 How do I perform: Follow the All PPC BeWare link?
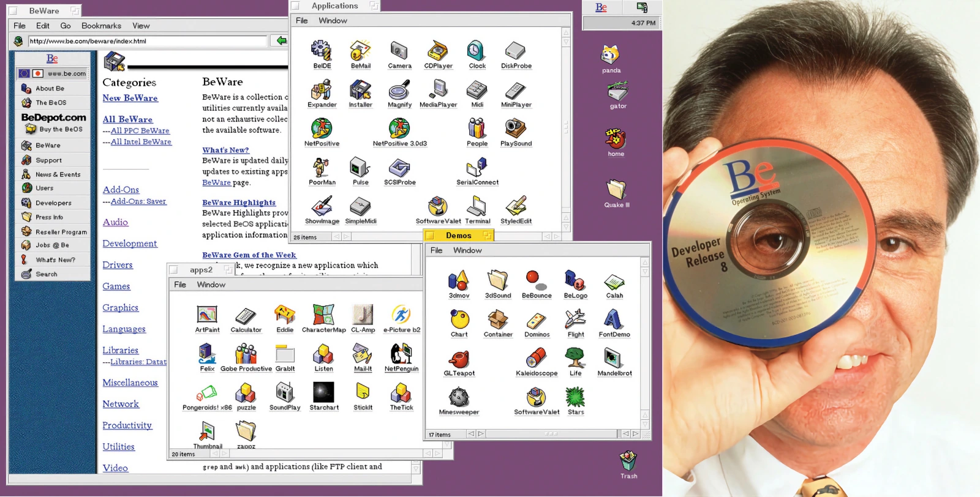pyautogui.click(x=140, y=131)
